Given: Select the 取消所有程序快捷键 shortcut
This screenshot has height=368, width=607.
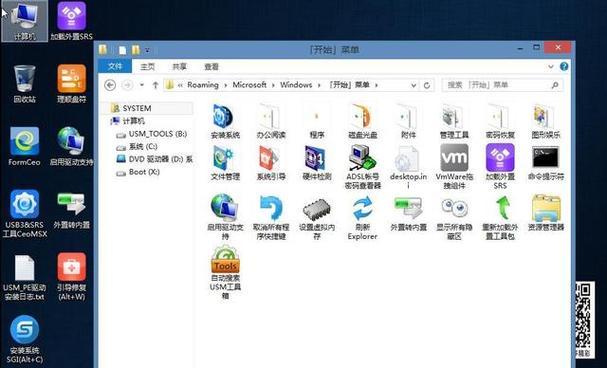Looking at the screenshot, I should point(271,217).
